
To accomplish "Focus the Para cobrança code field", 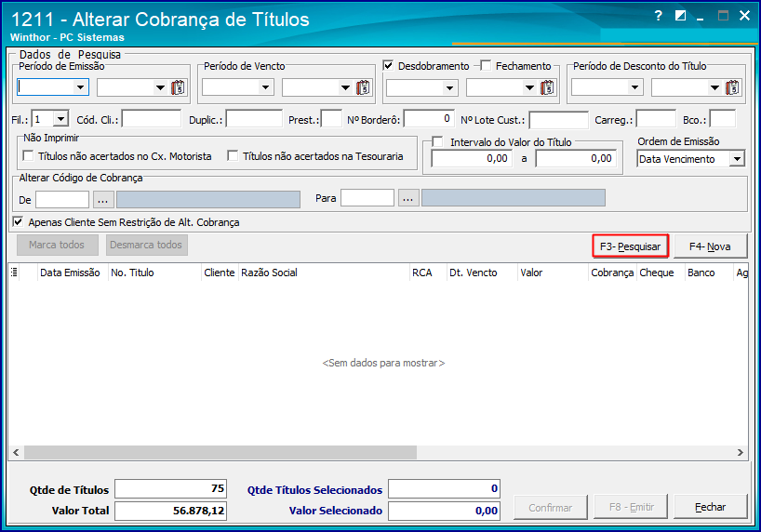I will pos(367,198).
